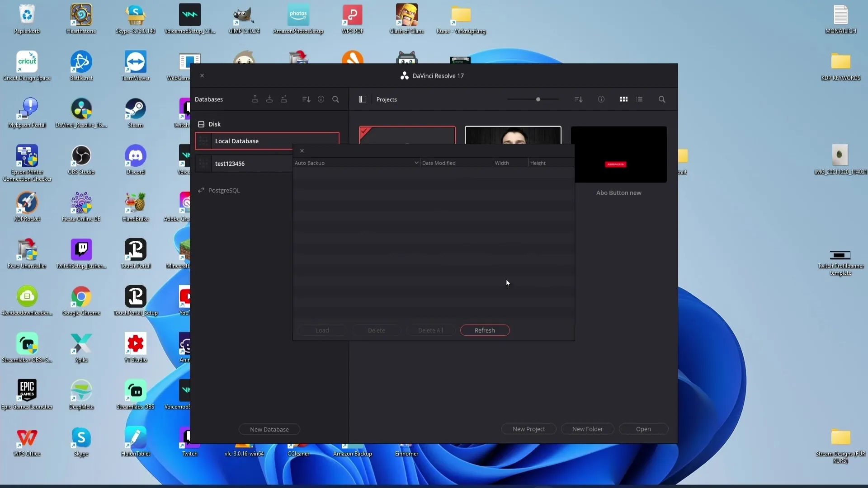The height and width of the screenshot is (488, 868).
Task: Select the Auto Backup dropdown filter
Action: [x=358, y=162]
